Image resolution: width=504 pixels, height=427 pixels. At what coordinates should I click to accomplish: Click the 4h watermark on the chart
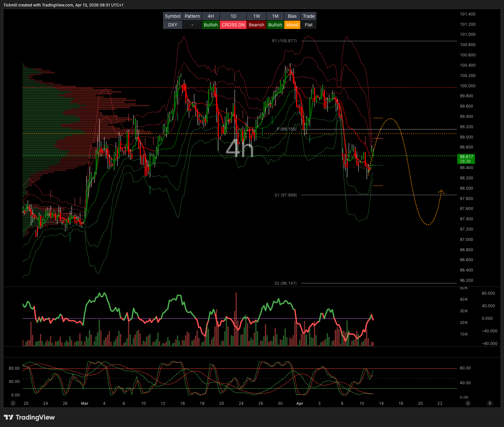click(239, 148)
